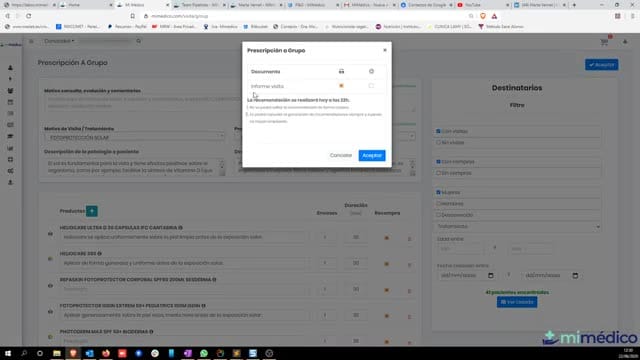Image resolution: width=640 pixels, height=360 pixels.
Task: Click the printer icon in the Documento header row
Action: [x=341, y=71]
